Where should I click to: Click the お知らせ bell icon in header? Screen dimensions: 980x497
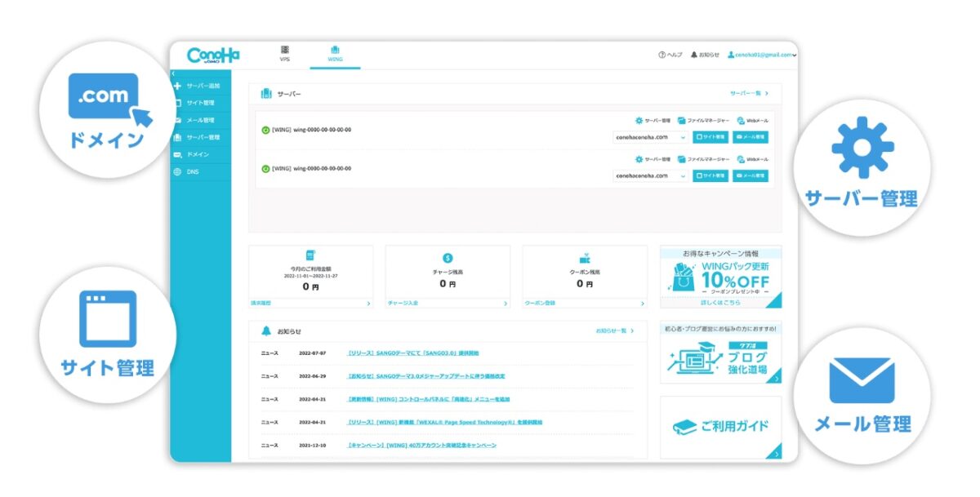(694, 55)
